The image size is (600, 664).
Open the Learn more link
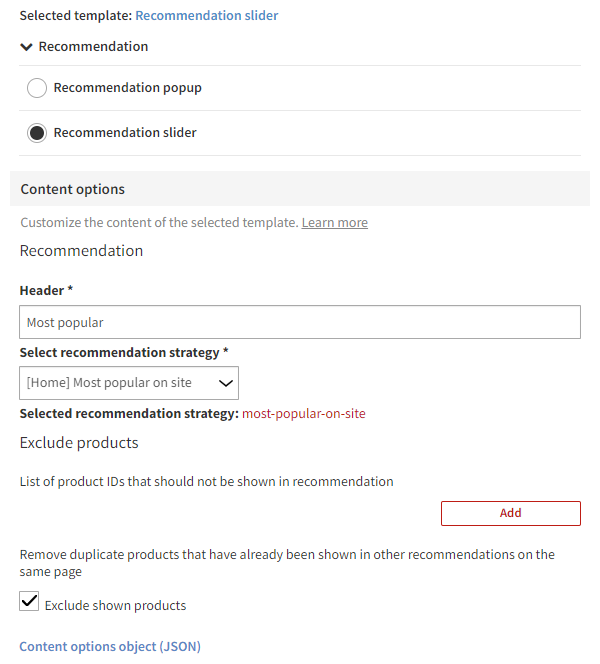click(334, 223)
